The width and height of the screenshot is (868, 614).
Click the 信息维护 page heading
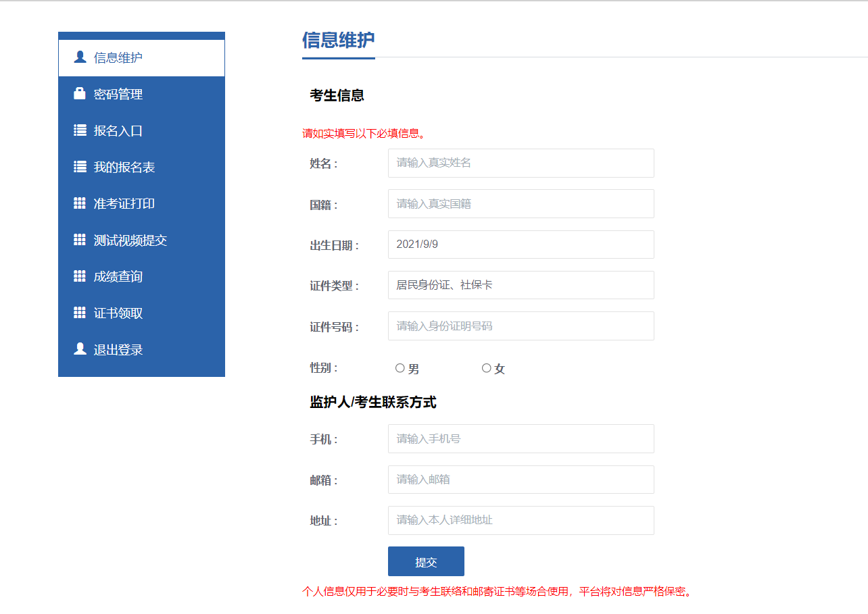[x=338, y=41]
